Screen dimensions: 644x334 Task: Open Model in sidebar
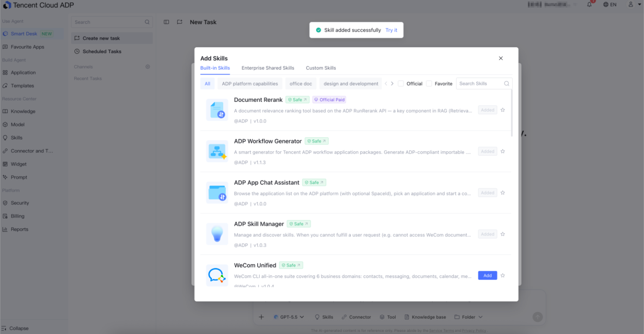coord(32,124)
